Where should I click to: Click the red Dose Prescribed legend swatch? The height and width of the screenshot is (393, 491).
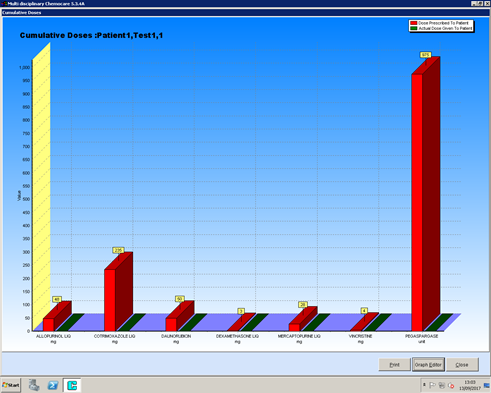tap(414, 23)
